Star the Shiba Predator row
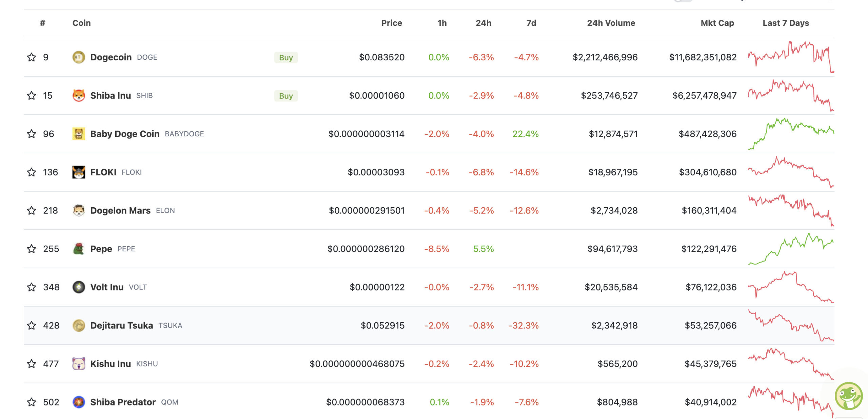This screenshot has height=419, width=868. pos(32,402)
